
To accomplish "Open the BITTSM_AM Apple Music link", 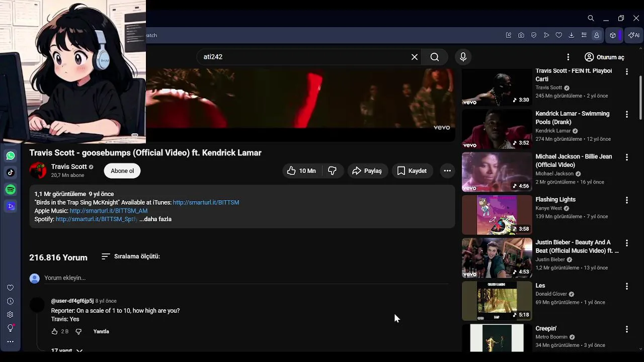I will coord(109,211).
